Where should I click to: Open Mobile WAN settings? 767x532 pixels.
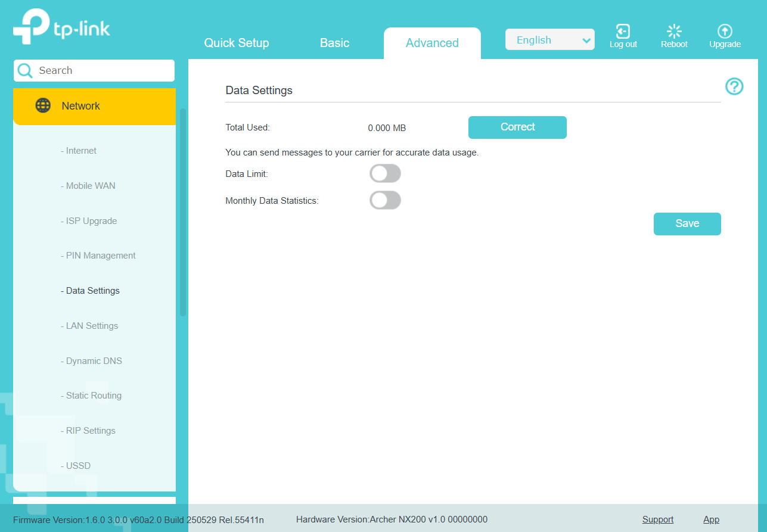tap(88, 185)
